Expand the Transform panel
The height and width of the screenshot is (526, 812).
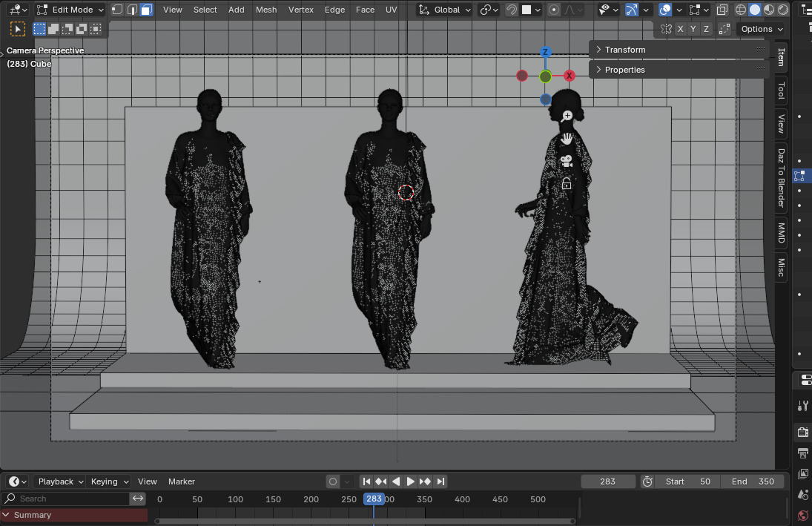tap(679, 50)
